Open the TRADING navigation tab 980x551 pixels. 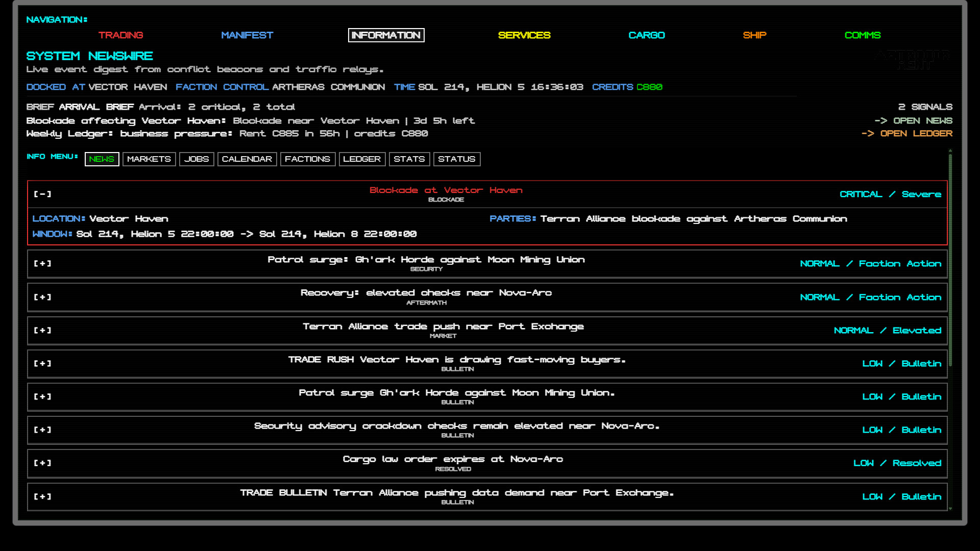[120, 35]
